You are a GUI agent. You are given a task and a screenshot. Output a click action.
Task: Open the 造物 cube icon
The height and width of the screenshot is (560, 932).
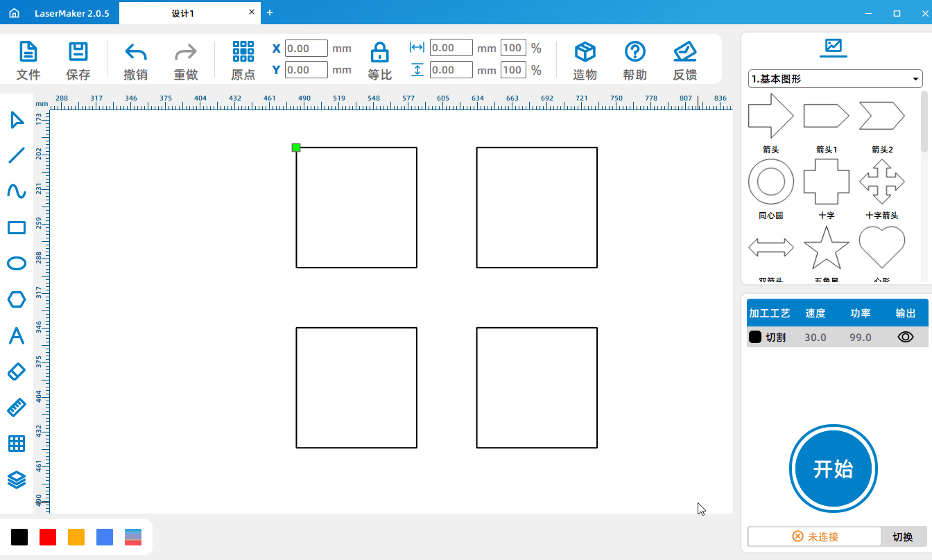click(x=585, y=52)
